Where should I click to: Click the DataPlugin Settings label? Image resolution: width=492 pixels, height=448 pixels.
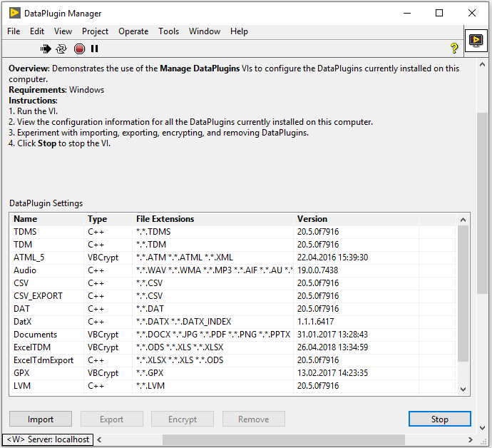tap(46, 203)
